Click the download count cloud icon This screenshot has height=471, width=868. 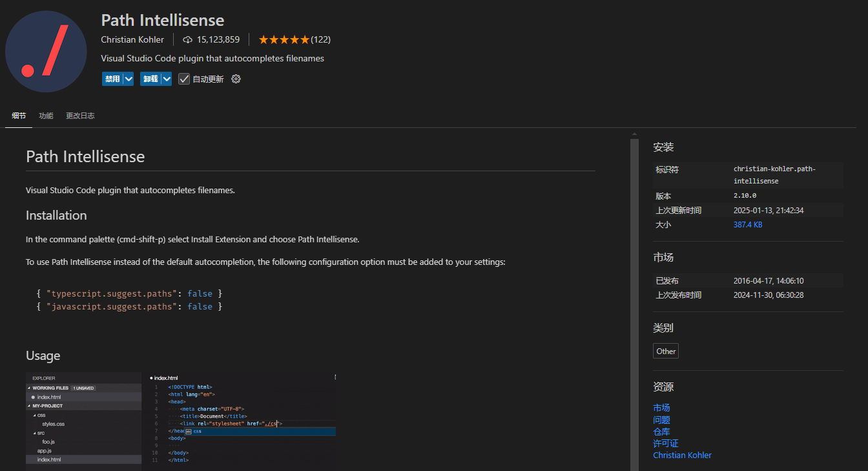188,39
